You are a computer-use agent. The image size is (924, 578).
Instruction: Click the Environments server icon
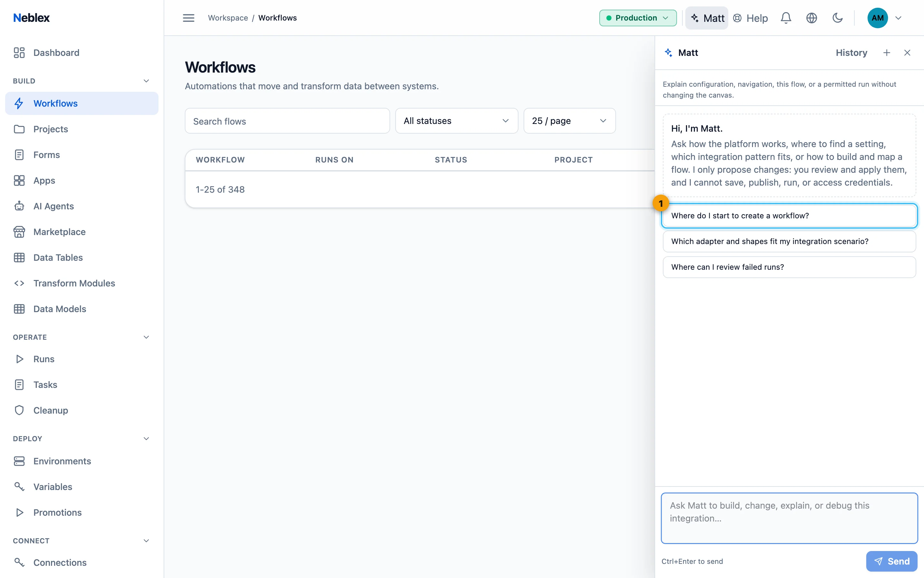click(x=19, y=461)
